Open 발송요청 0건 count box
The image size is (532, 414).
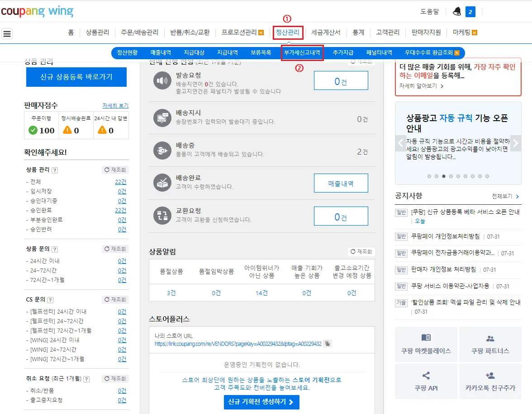click(341, 81)
